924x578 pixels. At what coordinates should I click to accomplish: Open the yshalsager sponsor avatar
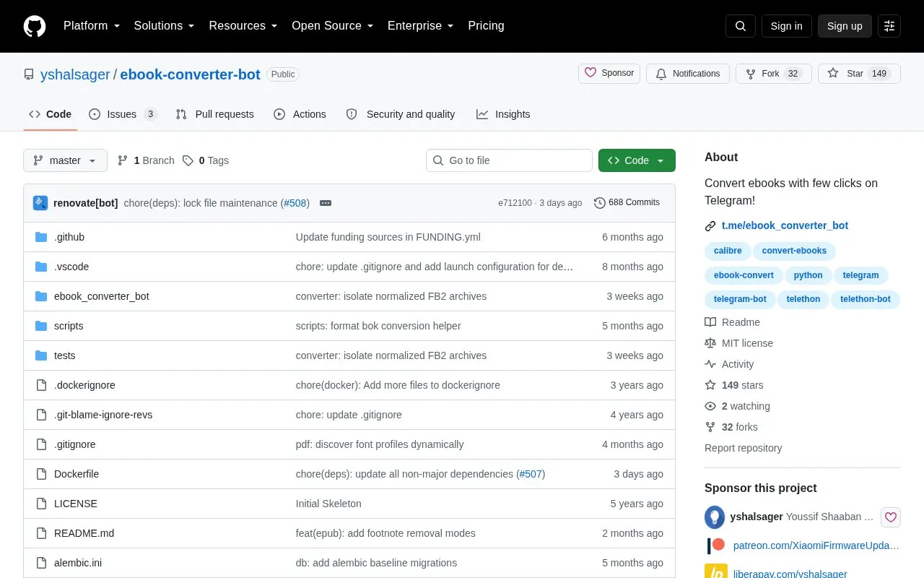pos(715,517)
